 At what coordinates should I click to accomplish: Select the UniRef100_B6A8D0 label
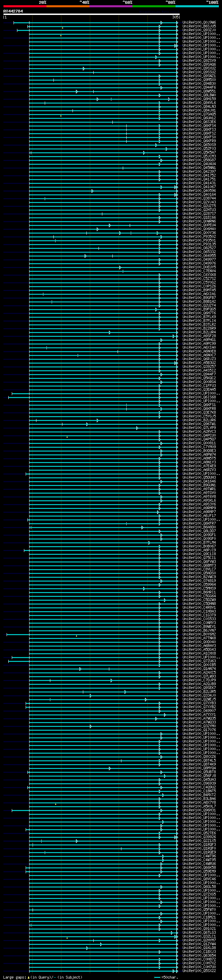click(x=199, y=527)
